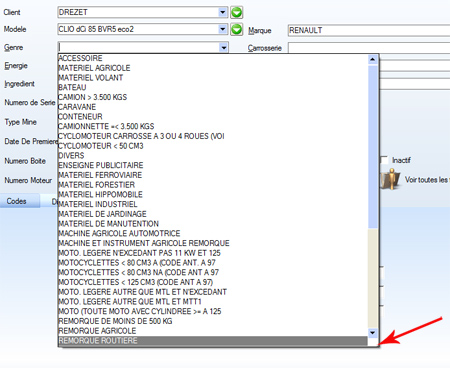The height and width of the screenshot is (368, 450).
Task: Select MACHINE AGRICOLE AUTOMOTRICE
Action: [213, 233]
